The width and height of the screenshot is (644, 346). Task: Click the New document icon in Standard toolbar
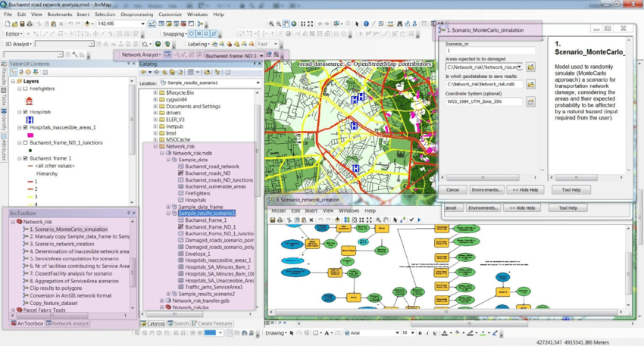(x=8, y=23)
